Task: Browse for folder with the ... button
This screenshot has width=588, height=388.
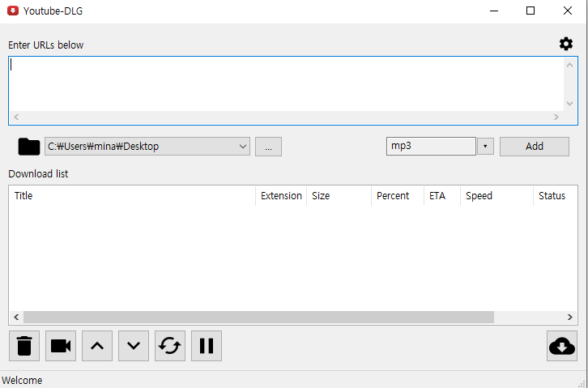Action: 269,147
